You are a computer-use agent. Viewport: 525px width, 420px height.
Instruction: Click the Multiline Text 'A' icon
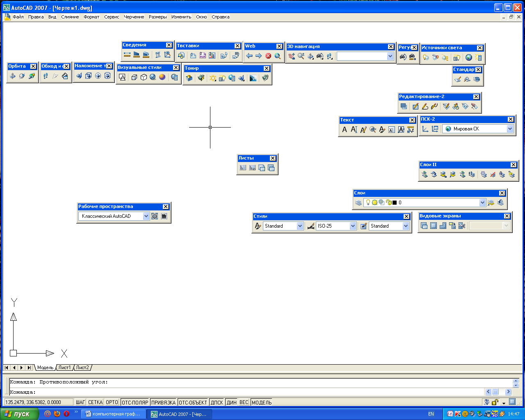pyautogui.click(x=345, y=130)
